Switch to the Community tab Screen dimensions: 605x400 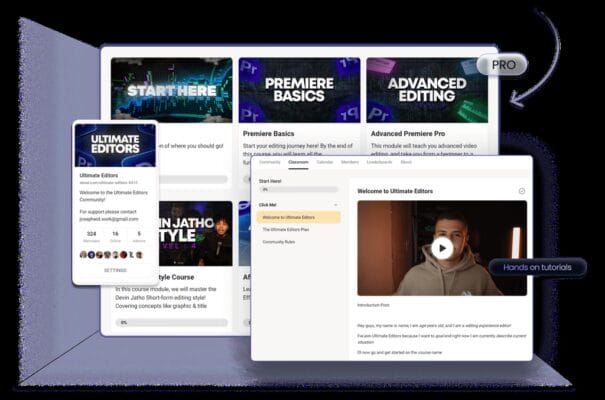[270, 162]
